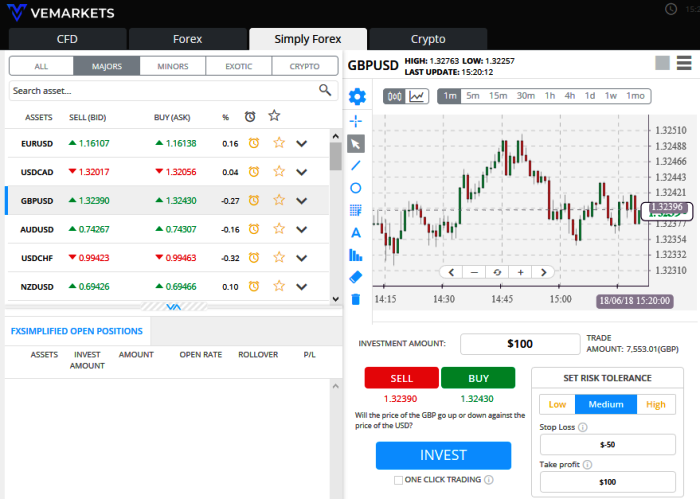
Task: Edit the $100 investment amount field
Action: 520,344
